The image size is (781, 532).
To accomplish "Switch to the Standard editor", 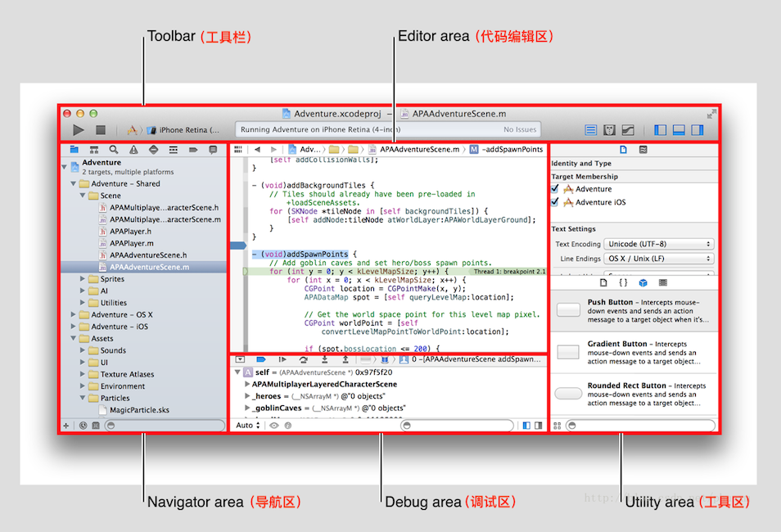I will tap(591, 130).
